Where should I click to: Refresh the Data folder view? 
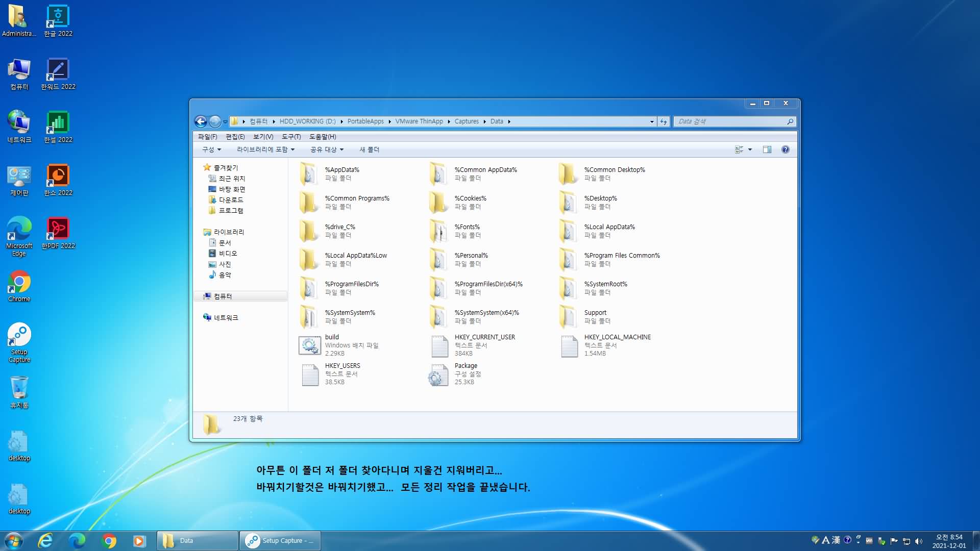[664, 121]
